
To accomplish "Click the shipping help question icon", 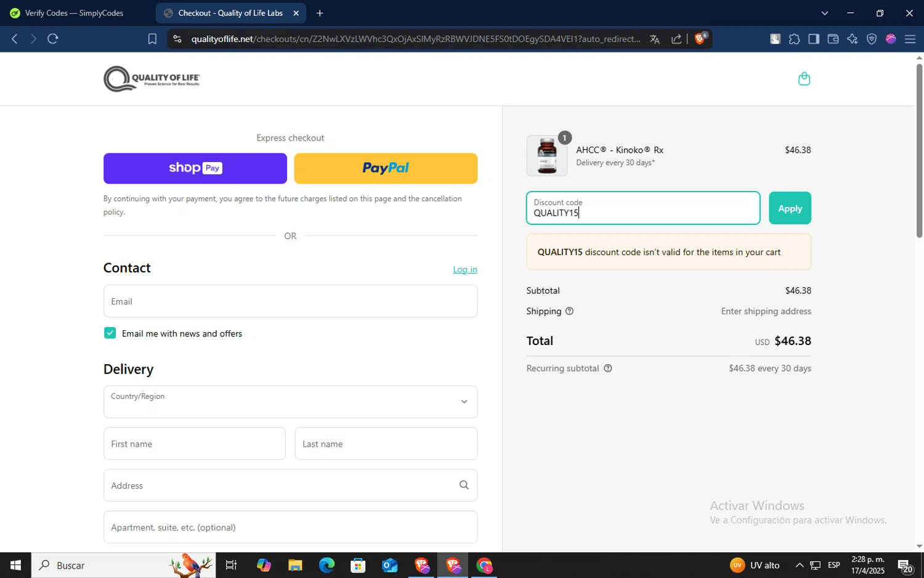I will point(569,311).
